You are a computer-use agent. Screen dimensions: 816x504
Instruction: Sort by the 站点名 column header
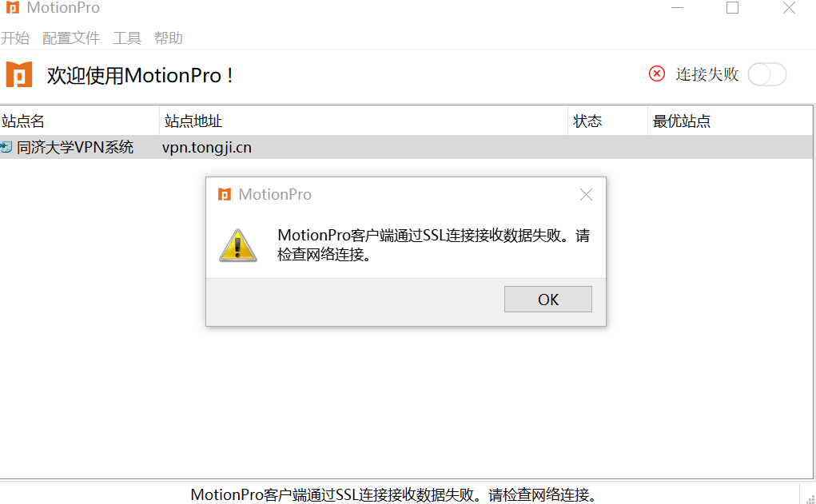point(80,121)
